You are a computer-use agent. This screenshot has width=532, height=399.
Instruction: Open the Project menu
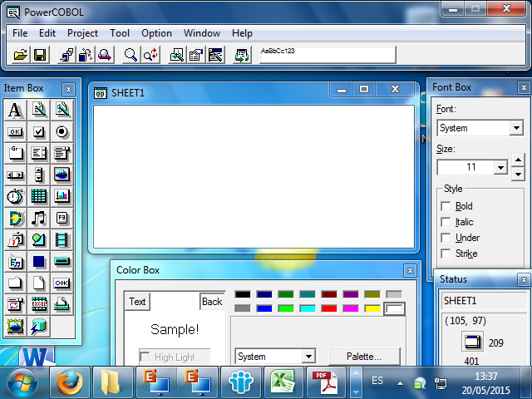82,33
